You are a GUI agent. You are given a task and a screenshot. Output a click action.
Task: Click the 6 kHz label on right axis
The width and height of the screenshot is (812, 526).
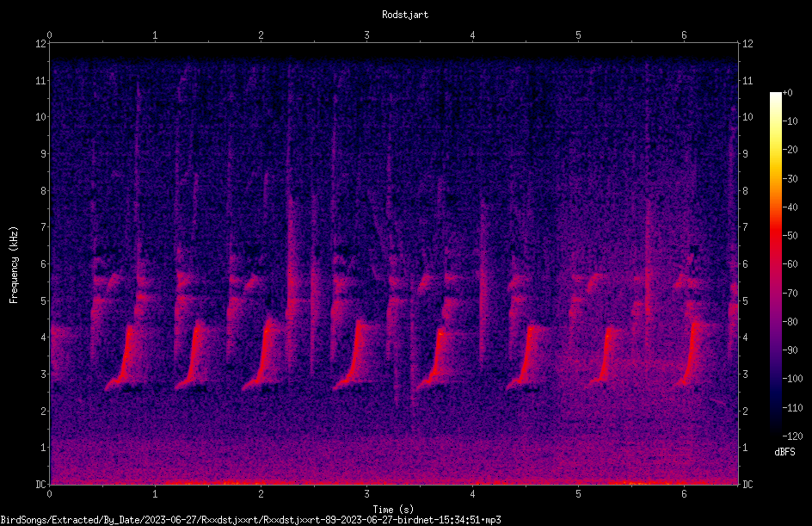745,263
